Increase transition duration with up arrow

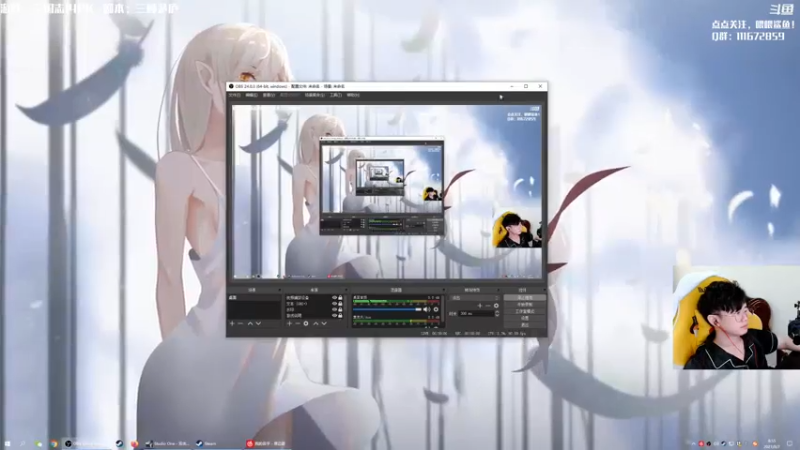(x=497, y=312)
